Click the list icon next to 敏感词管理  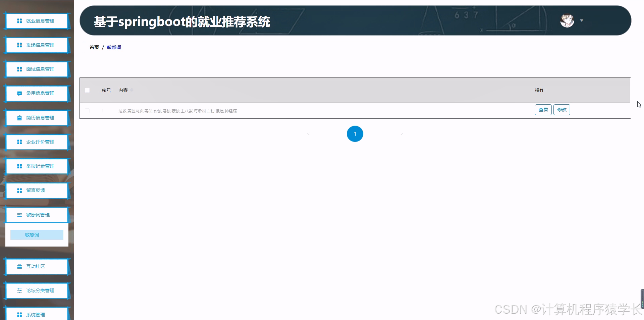(19, 215)
